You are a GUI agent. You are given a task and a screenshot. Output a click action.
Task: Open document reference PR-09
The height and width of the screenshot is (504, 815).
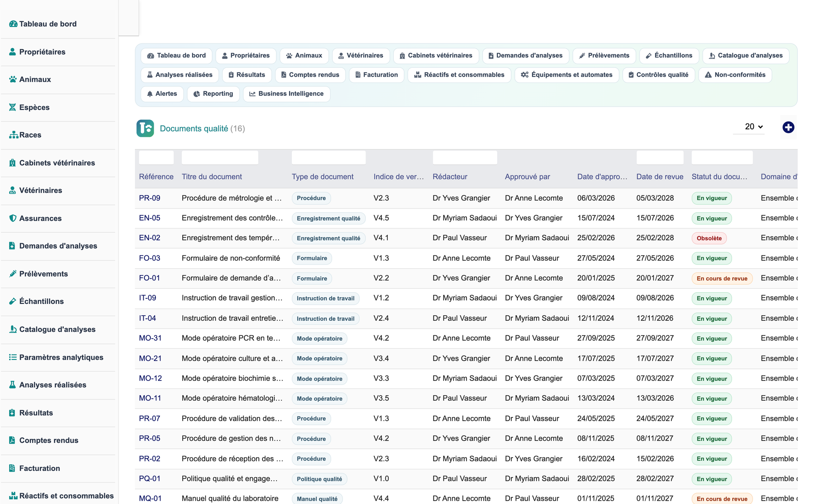150,198
